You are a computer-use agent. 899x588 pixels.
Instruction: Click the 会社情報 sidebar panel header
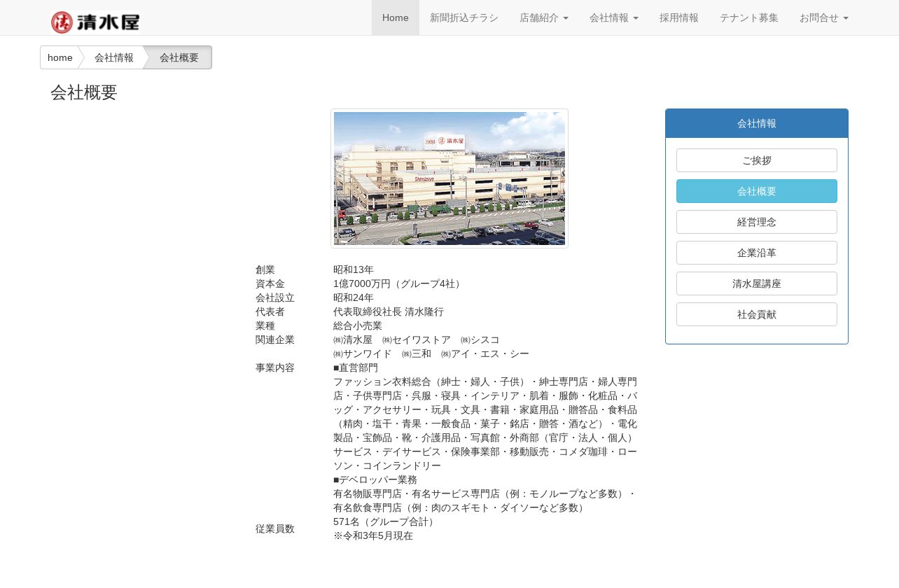757,123
